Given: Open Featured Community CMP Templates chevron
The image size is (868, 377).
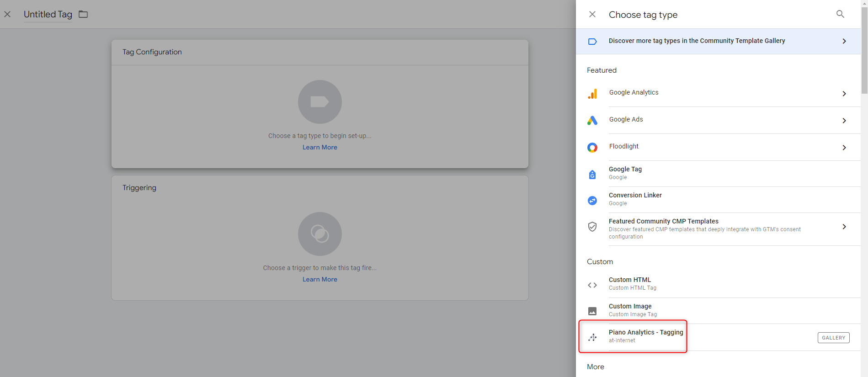Looking at the screenshot, I should click(x=844, y=227).
